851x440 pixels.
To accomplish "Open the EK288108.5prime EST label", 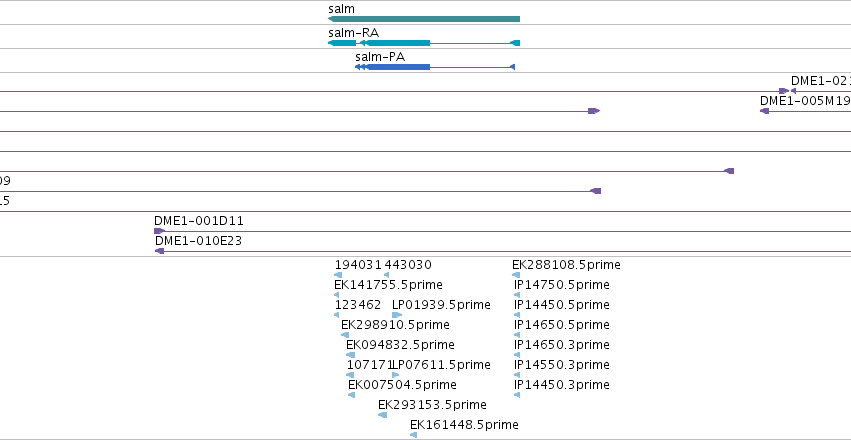I will click(x=566, y=265).
